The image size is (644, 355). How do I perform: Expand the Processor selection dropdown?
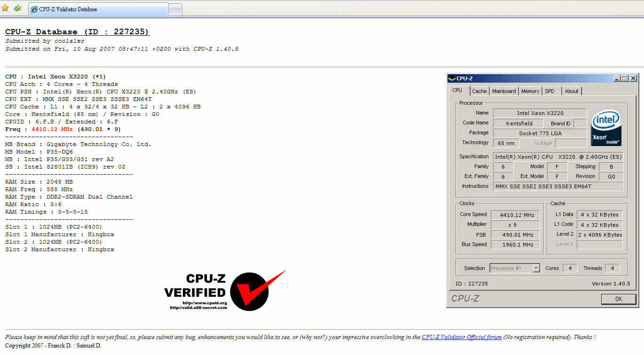(536, 268)
